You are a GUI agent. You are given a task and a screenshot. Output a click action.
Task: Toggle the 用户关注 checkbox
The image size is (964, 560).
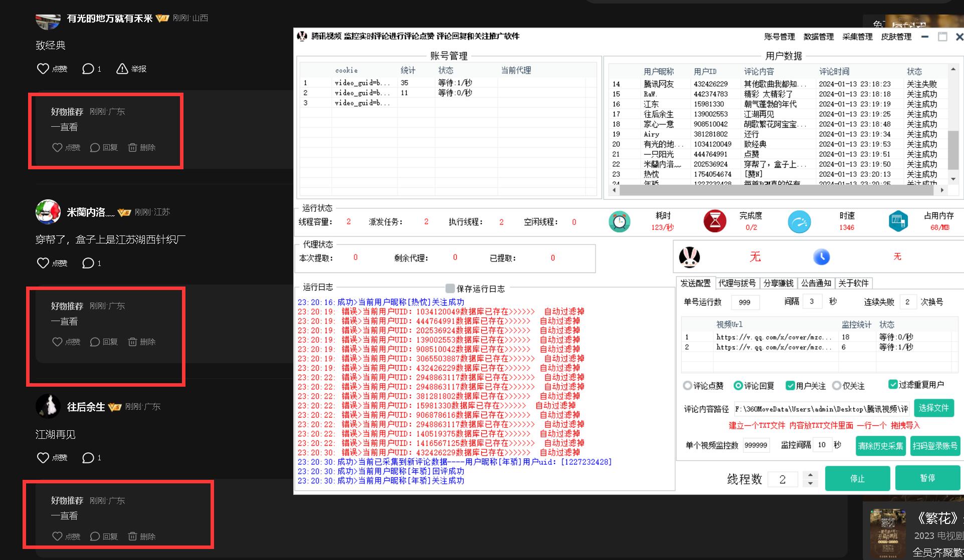coord(790,385)
